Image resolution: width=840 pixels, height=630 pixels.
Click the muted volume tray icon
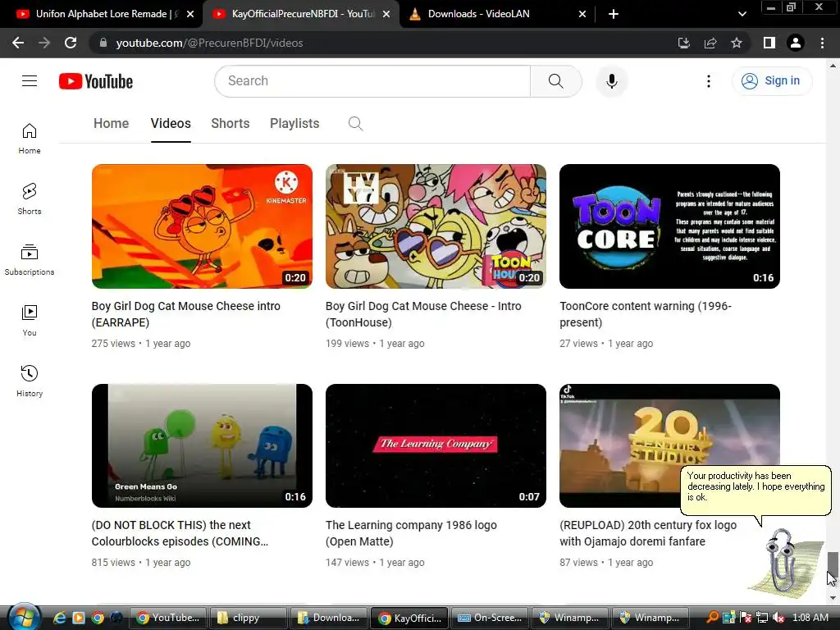[x=778, y=618]
